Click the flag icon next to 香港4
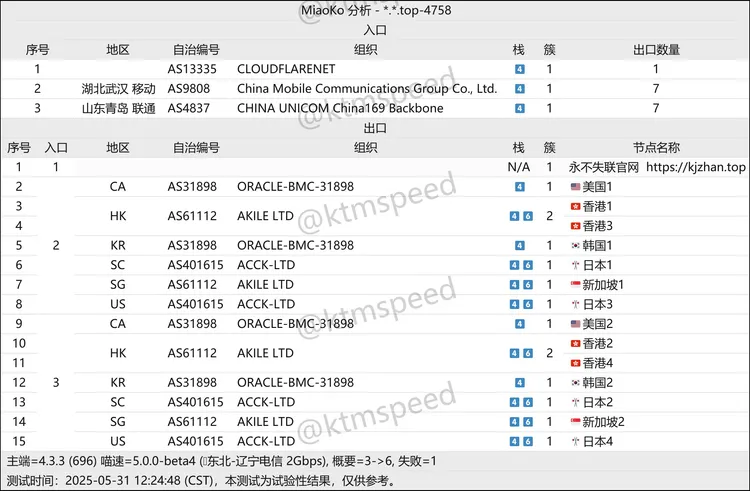 (574, 363)
